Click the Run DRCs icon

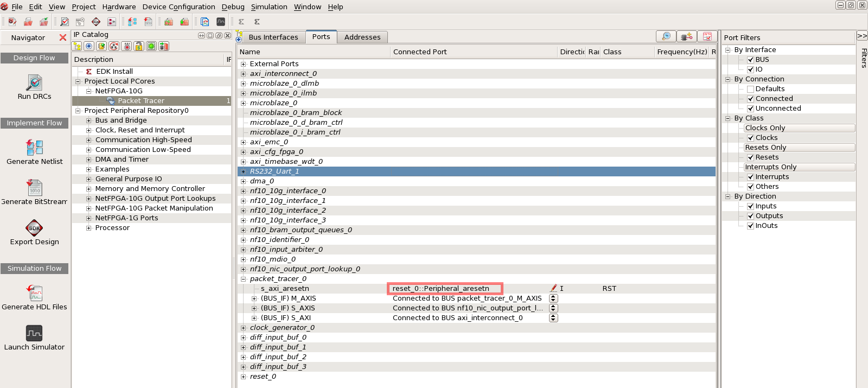coord(34,83)
